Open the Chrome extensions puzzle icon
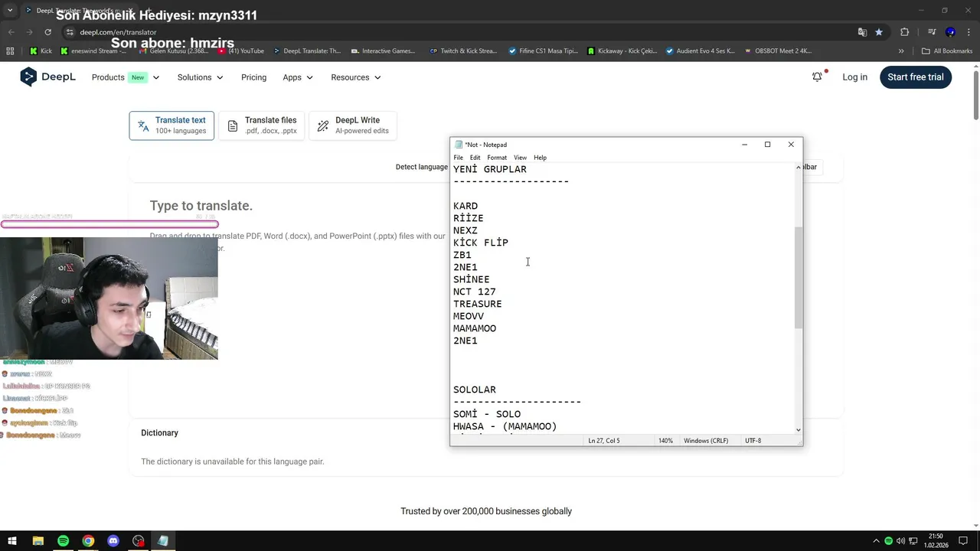The image size is (980, 551). tap(904, 32)
